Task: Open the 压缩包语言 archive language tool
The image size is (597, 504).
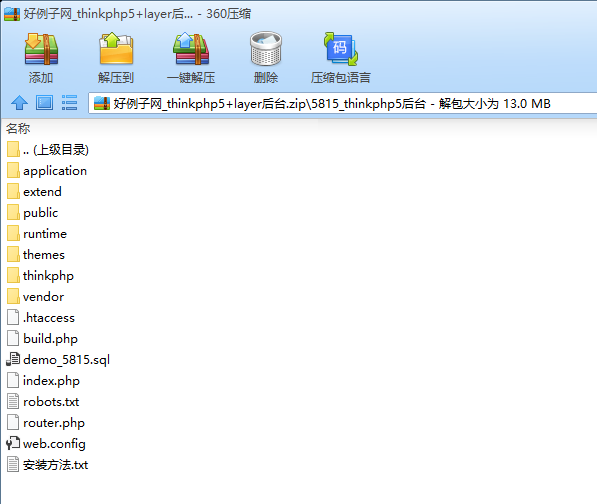Action: tap(341, 49)
